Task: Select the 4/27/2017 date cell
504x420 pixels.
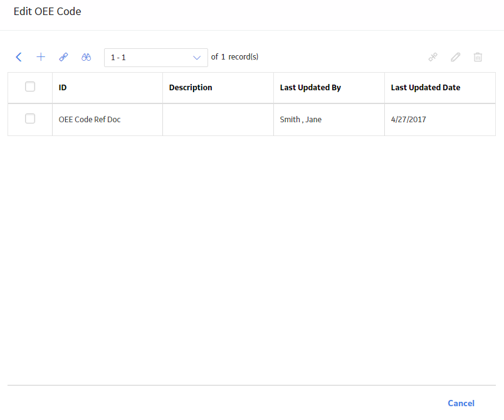Action: pyautogui.click(x=439, y=120)
